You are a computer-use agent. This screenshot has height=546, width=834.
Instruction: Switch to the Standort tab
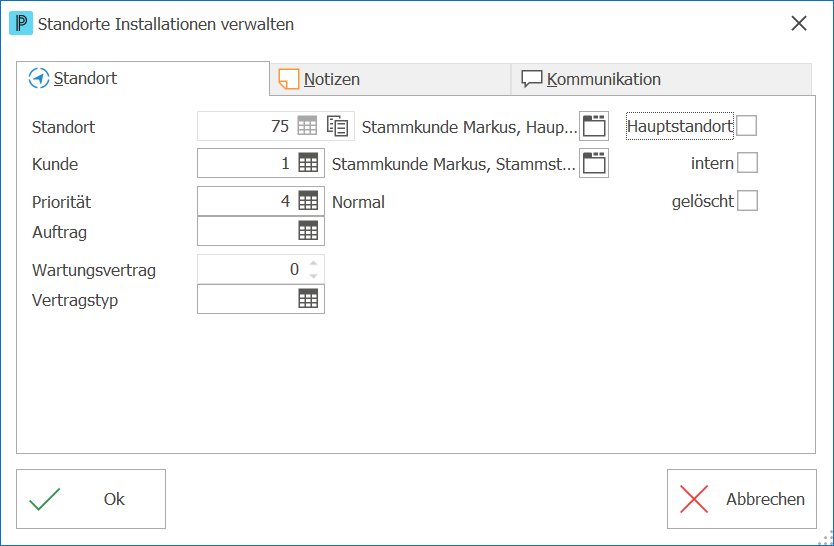point(143,78)
